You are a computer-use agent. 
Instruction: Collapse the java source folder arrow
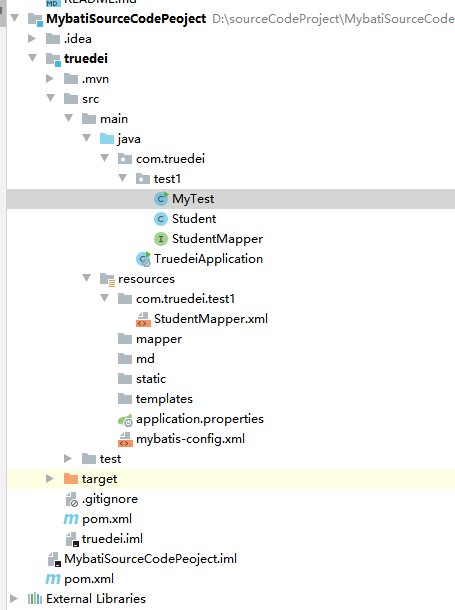[87, 138]
